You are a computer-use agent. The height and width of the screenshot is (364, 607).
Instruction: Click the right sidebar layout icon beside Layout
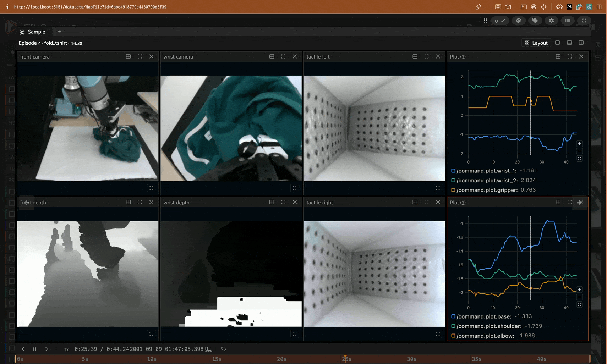[581, 43]
